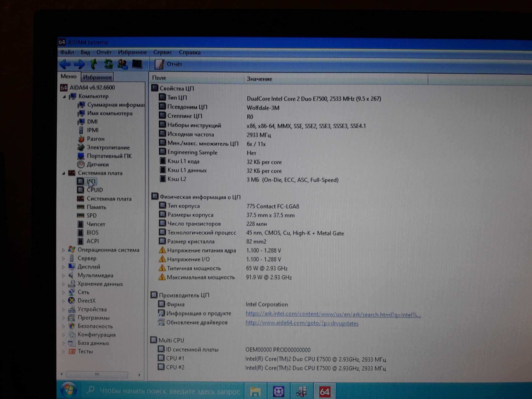Open the ark.intel.com product info link
This screenshot has height=399, width=532.
333,314
